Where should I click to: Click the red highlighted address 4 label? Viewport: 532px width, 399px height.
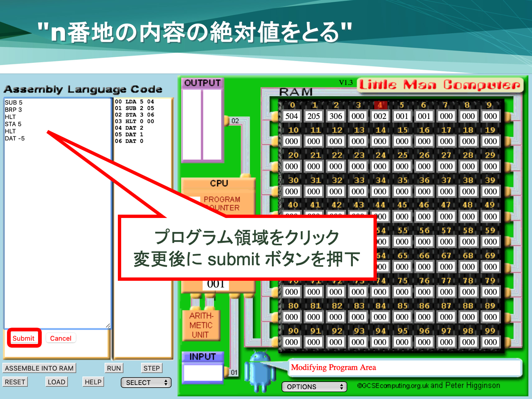click(x=380, y=105)
